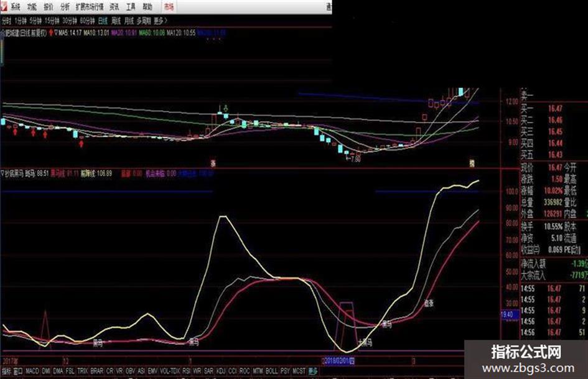The image size is (588, 379).
Task: Select the WR indicator tab
Action: pos(197,371)
